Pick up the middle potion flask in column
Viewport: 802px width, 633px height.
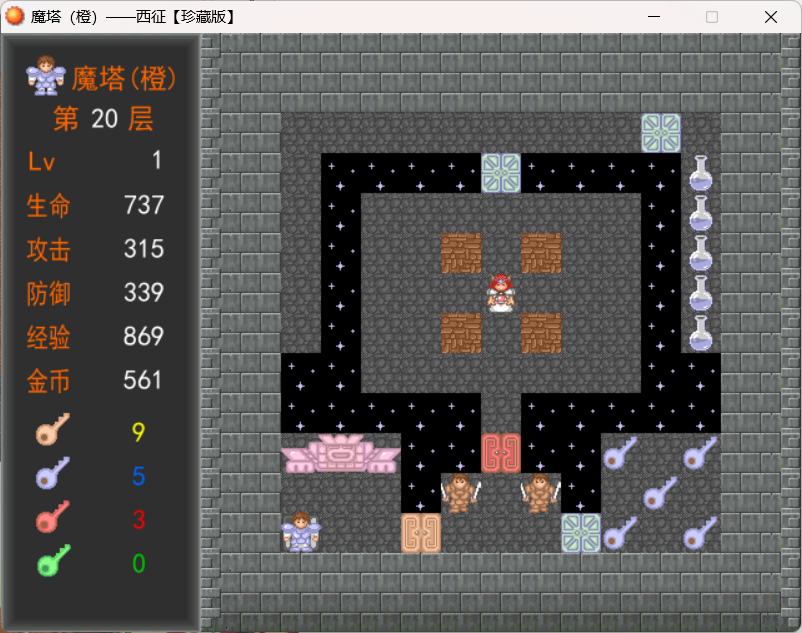[701, 253]
